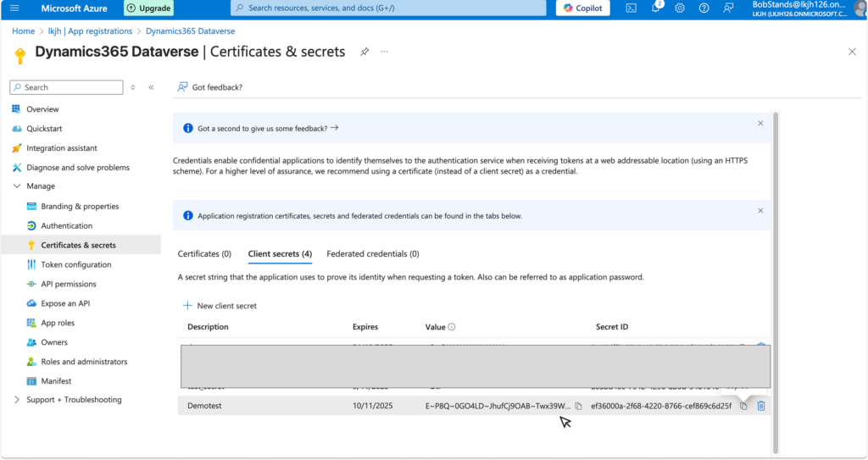Collapse the left sidebar menu
Screen dimensions: 868x460
[151, 87]
